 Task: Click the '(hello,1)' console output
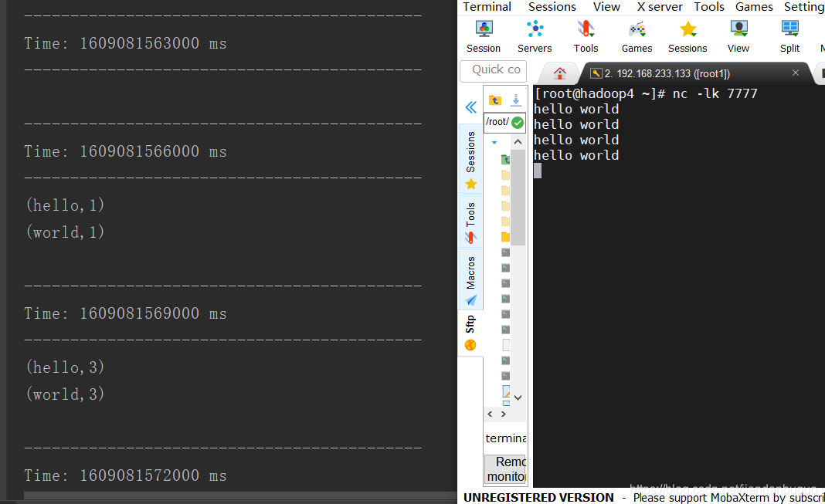point(65,205)
